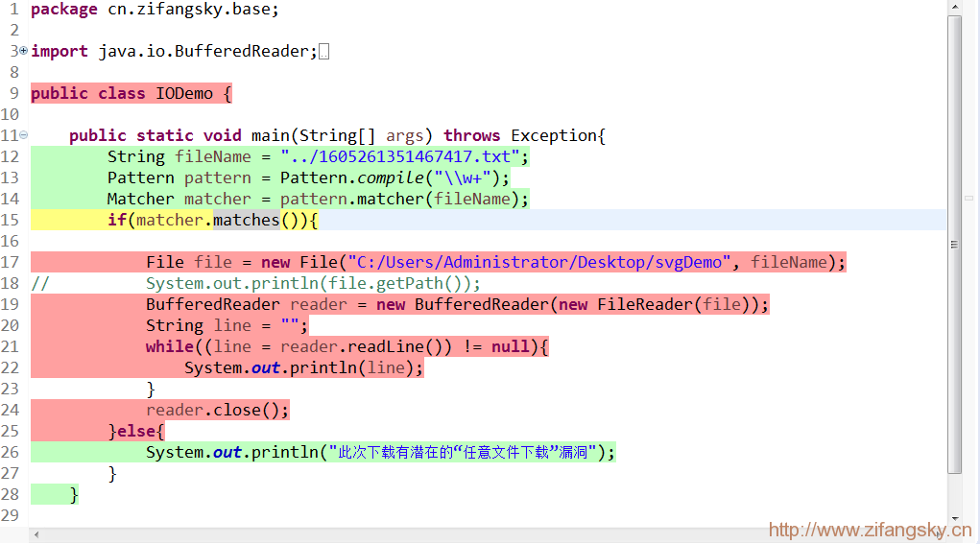Screen dimensions: 980x544
Task: Click the throws Exception clause
Action: pyautogui.click(x=520, y=135)
